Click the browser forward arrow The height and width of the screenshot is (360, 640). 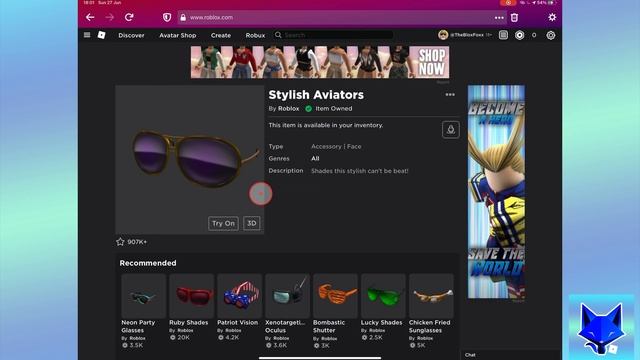coord(109,17)
